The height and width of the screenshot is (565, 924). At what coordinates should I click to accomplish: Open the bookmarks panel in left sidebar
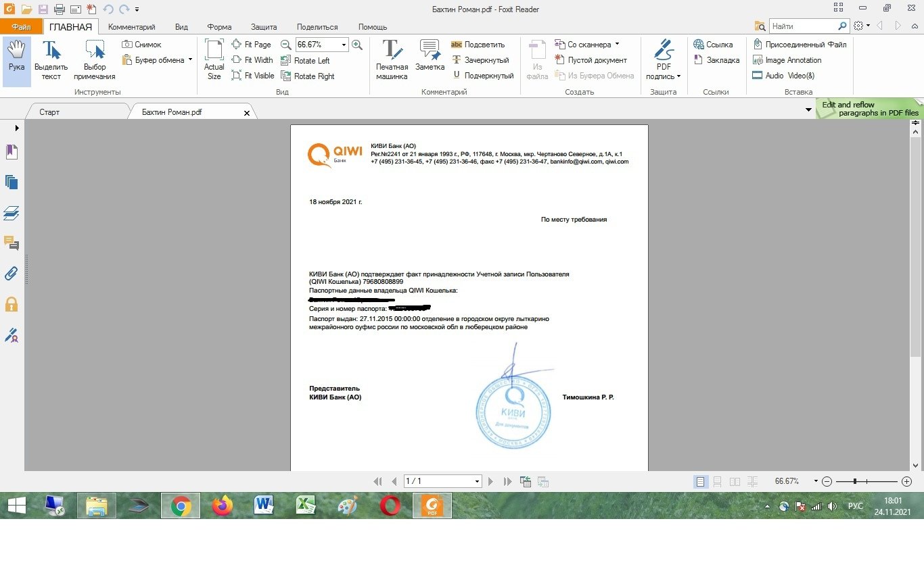coord(11,152)
